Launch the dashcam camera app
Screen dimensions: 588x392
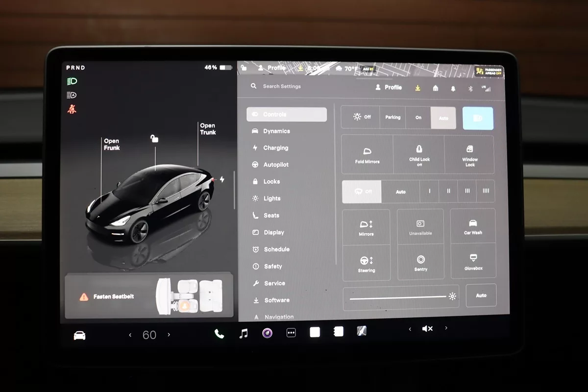[x=267, y=334]
